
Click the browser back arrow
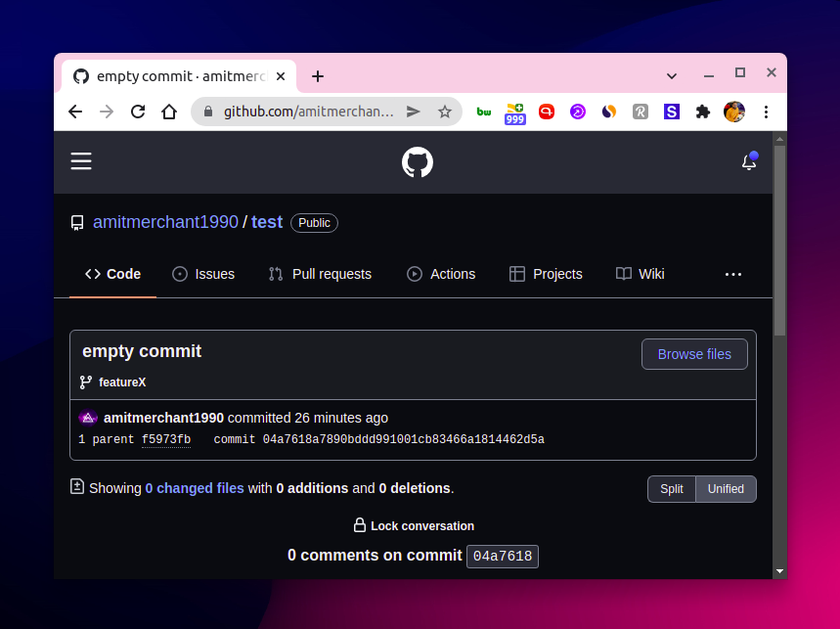pyautogui.click(x=75, y=112)
